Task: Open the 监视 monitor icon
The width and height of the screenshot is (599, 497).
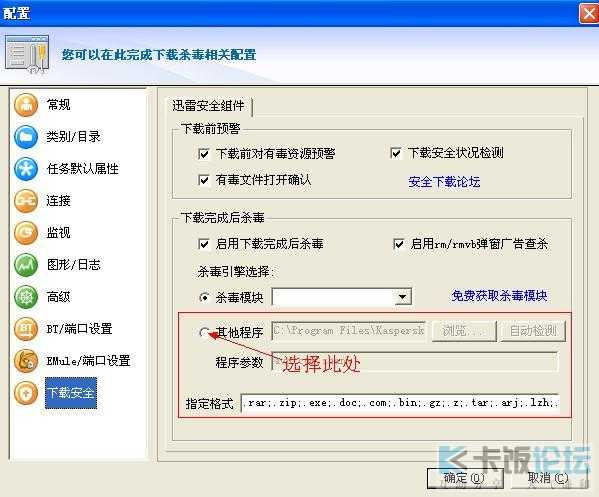Action: (x=26, y=233)
